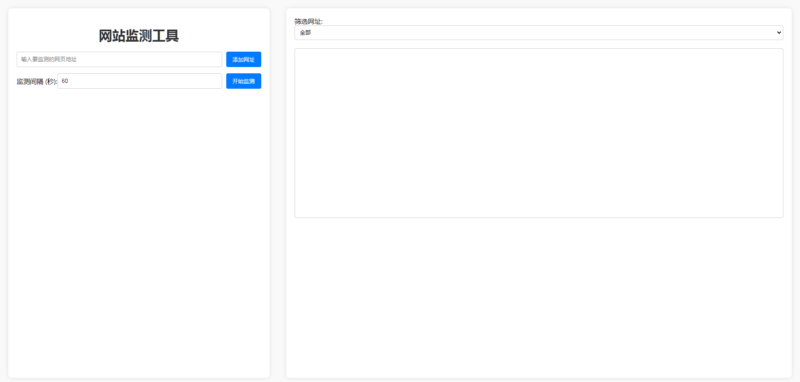Image resolution: width=800 pixels, height=382 pixels.
Task: Click the 监测间隔 seconds input box
Action: pos(139,81)
